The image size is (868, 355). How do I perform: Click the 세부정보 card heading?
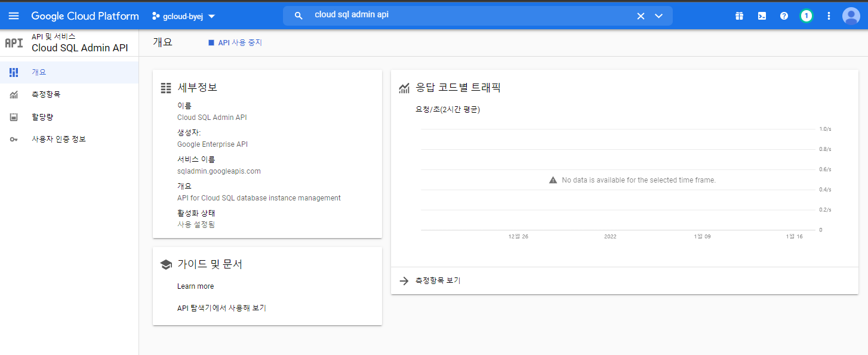tap(198, 88)
